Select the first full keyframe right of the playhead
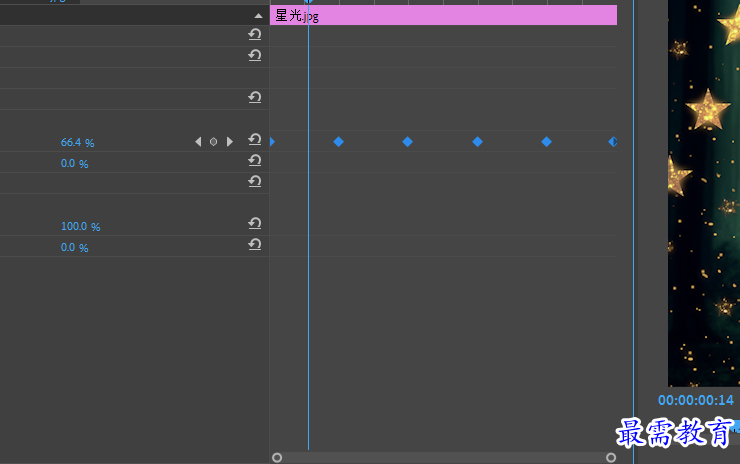The width and height of the screenshot is (740, 464). [338, 142]
